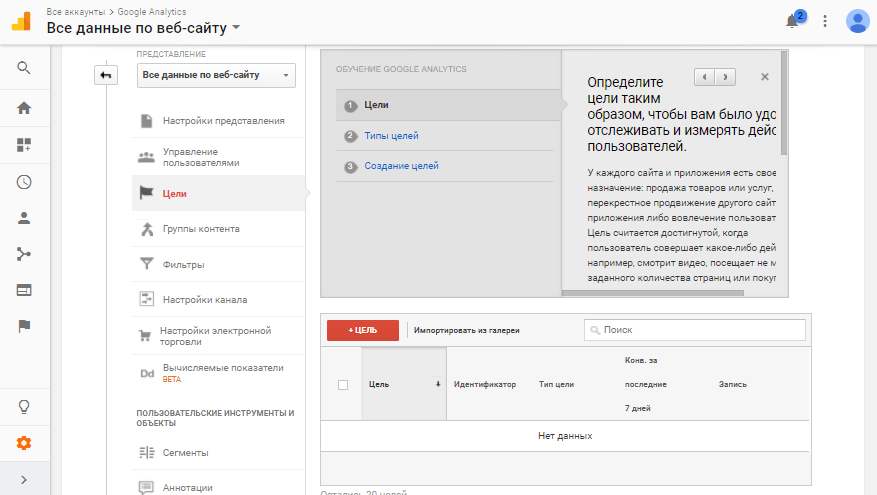
Task: Click the 'Поиск' search field
Action: coord(694,330)
